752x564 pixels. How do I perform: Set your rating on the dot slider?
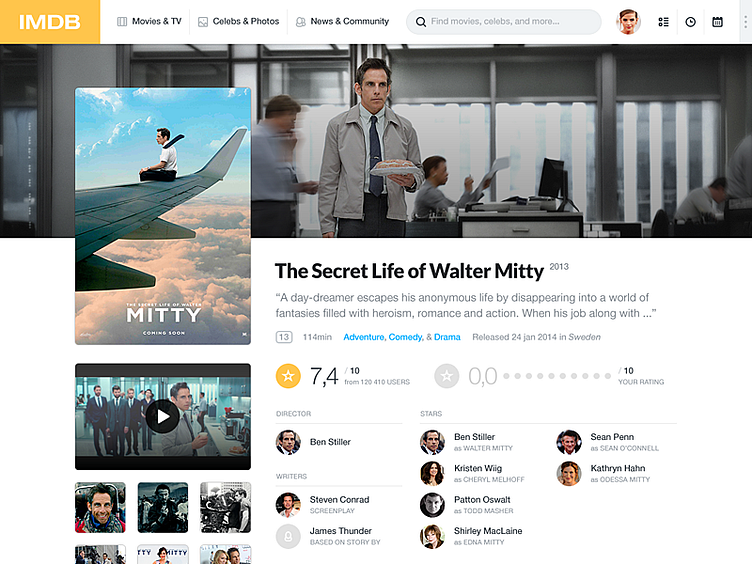point(557,376)
